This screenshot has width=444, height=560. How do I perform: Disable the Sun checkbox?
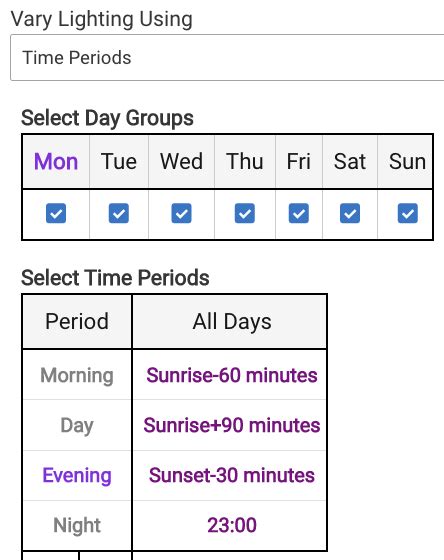pyautogui.click(x=408, y=213)
